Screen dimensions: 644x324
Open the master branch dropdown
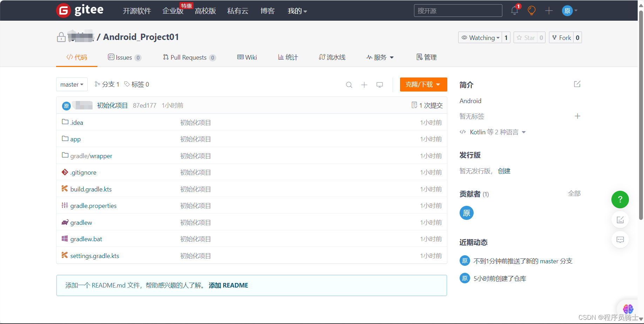(x=72, y=84)
